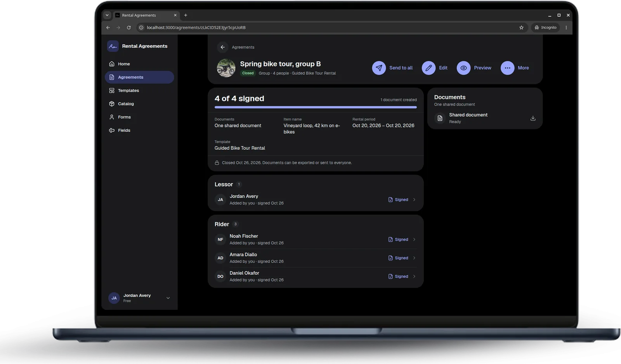Click the NF avatar for Noah Fischer

tap(220, 240)
